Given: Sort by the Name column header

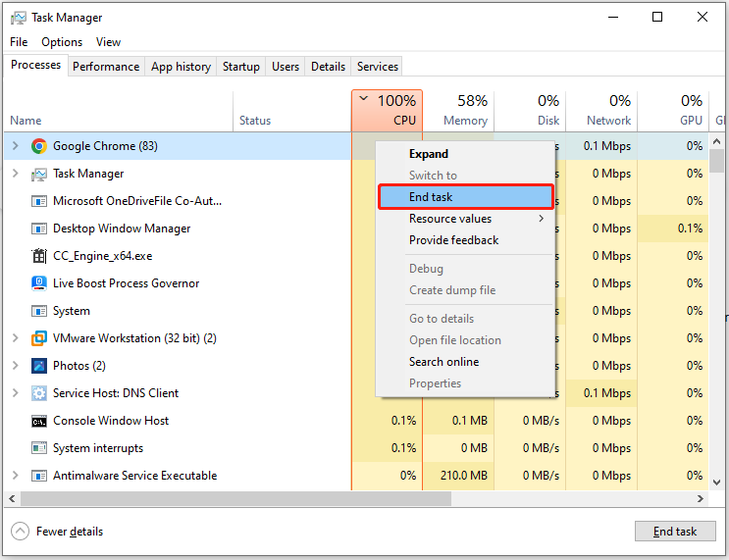Looking at the screenshot, I should point(119,112).
